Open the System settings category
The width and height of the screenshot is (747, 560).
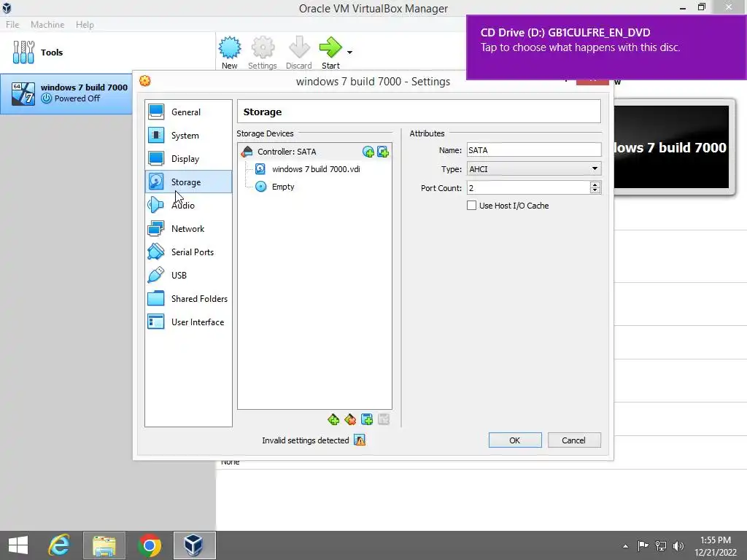pos(188,135)
